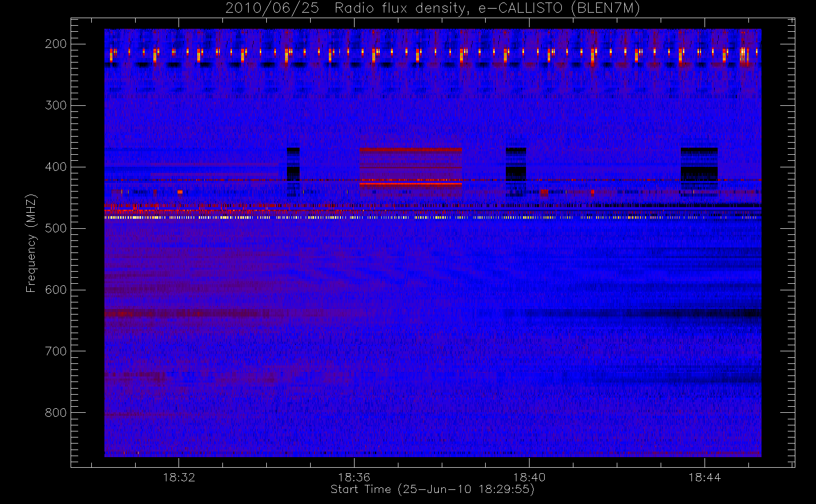Click the "Frequency (MHZ)" axis label
816x504 pixels.
tap(31, 243)
